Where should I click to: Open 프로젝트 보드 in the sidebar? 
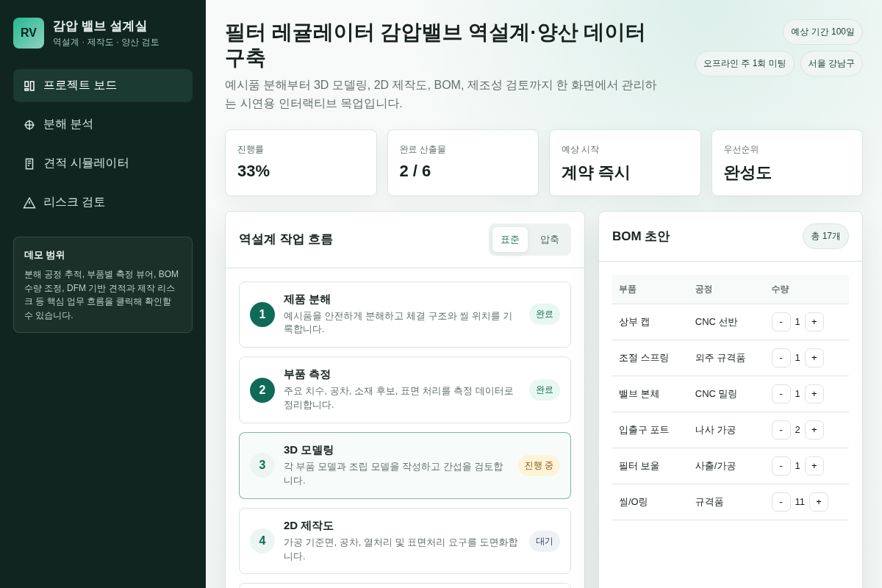tap(103, 85)
